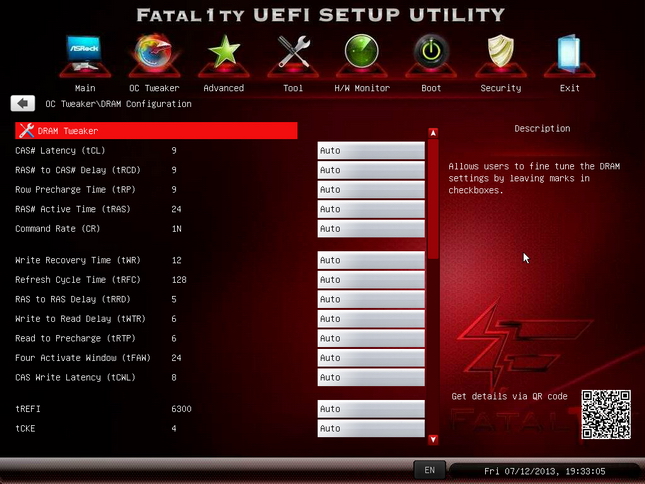Select the Boot menu label
Image resolution: width=645 pixels, height=484 pixels.
click(431, 88)
